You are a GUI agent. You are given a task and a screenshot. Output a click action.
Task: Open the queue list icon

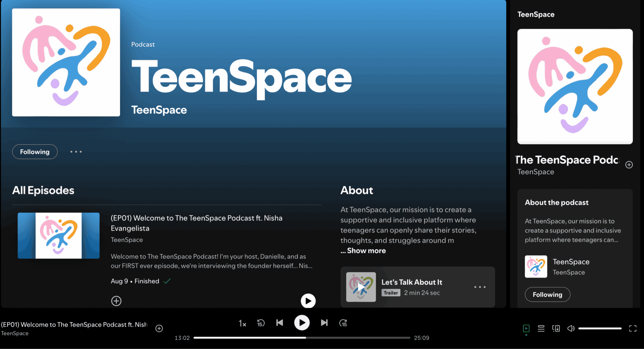[x=541, y=329]
